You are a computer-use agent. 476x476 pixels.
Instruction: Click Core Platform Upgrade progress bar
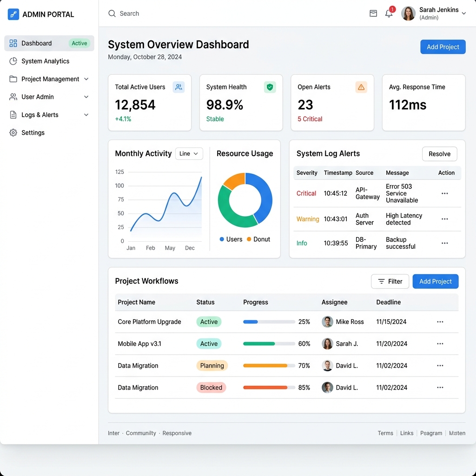pyautogui.click(x=269, y=322)
